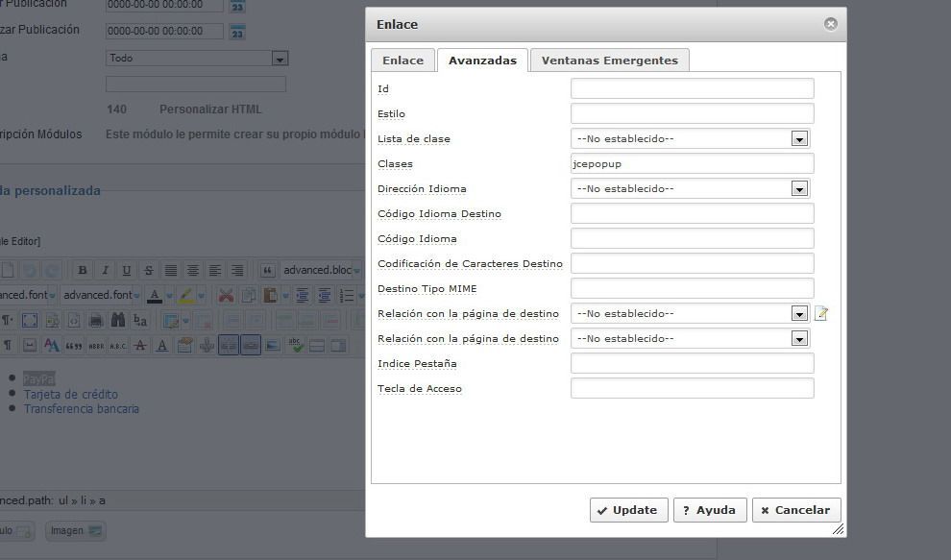Focus the Estilo input field
Screen dimensions: 951x560
pyautogui.click(x=692, y=113)
